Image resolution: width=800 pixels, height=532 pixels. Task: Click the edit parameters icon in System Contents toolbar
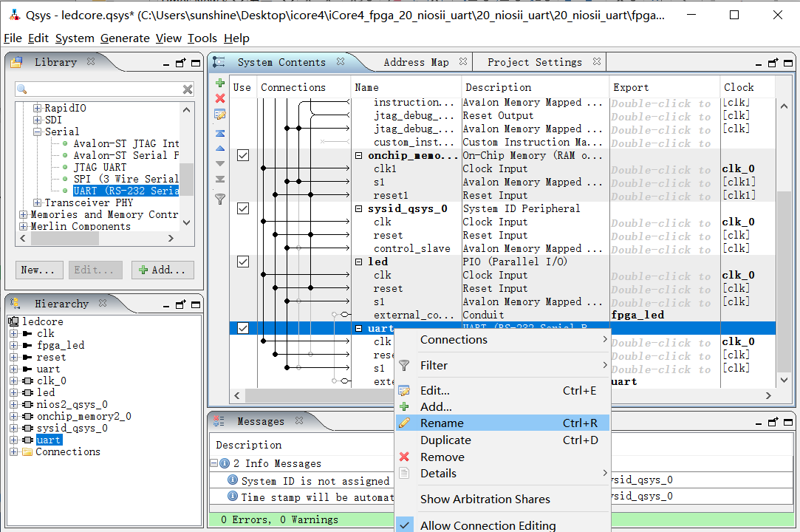(219, 115)
